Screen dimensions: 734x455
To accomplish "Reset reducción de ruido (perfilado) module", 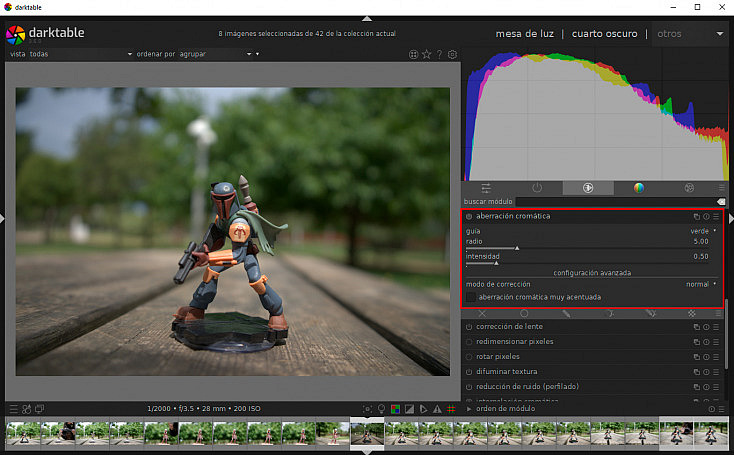I will [706, 387].
